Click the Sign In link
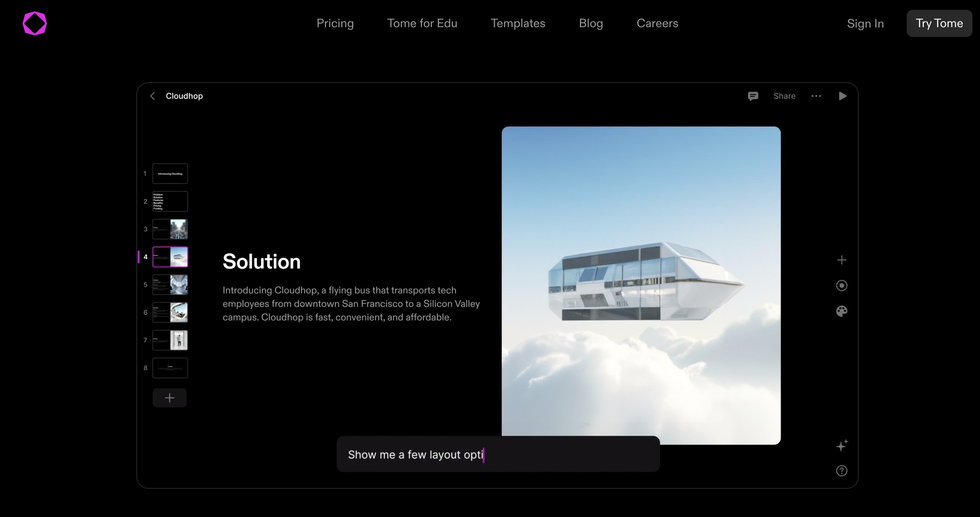The width and height of the screenshot is (980, 517). (865, 23)
